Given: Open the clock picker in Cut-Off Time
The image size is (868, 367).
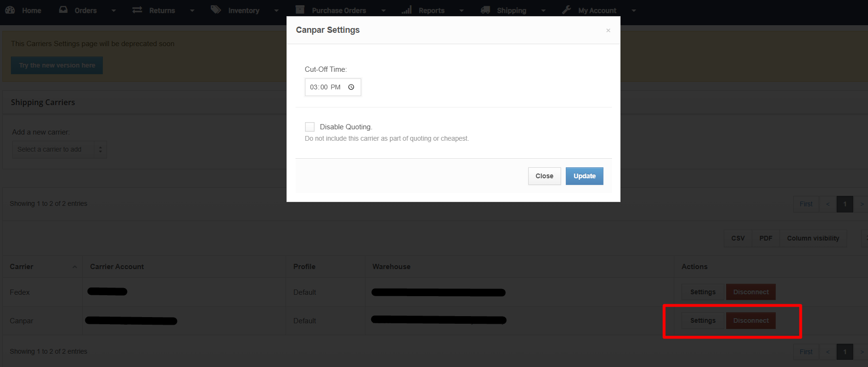Looking at the screenshot, I should click(x=351, y=87).
